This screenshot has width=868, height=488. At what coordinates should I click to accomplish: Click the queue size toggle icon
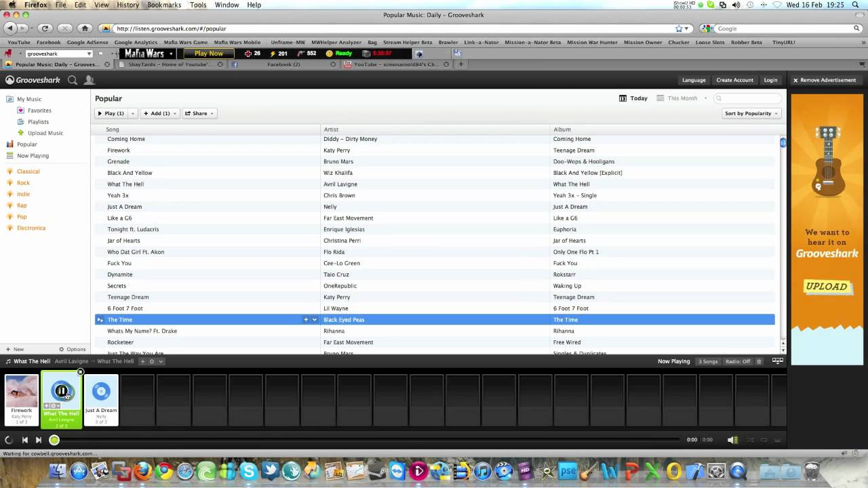[x=778, y=361]
